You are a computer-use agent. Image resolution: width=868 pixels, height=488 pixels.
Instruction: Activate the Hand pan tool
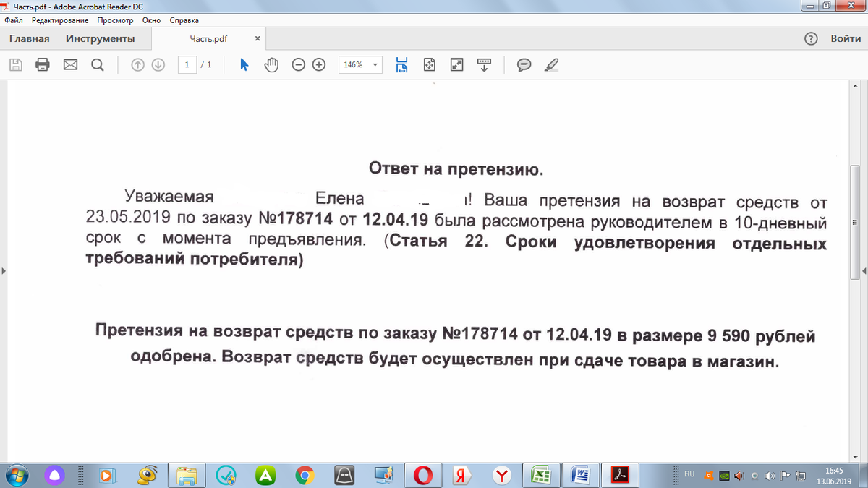pos(271,65)
